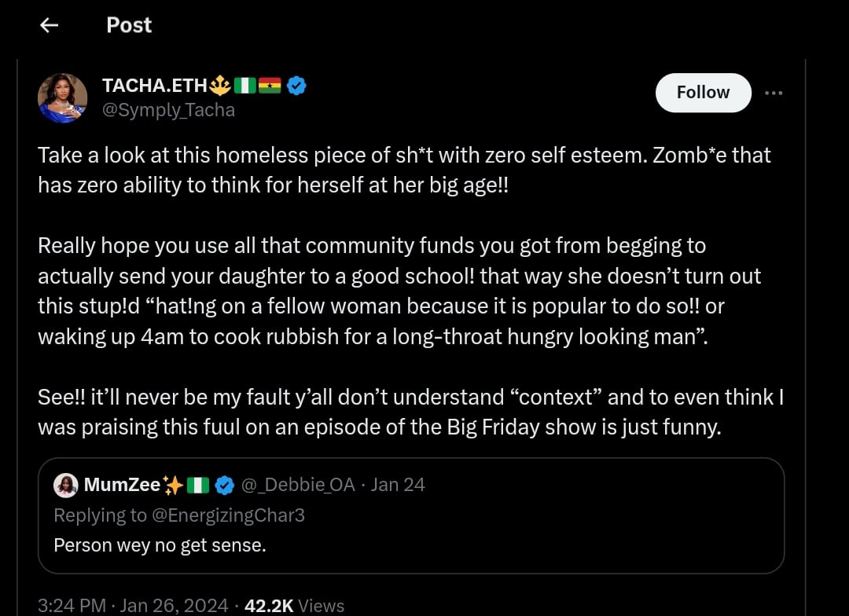Click the @_Debbie_OA handle
The height and width of the screenshot is (616, 849).
tap(298, 486)
